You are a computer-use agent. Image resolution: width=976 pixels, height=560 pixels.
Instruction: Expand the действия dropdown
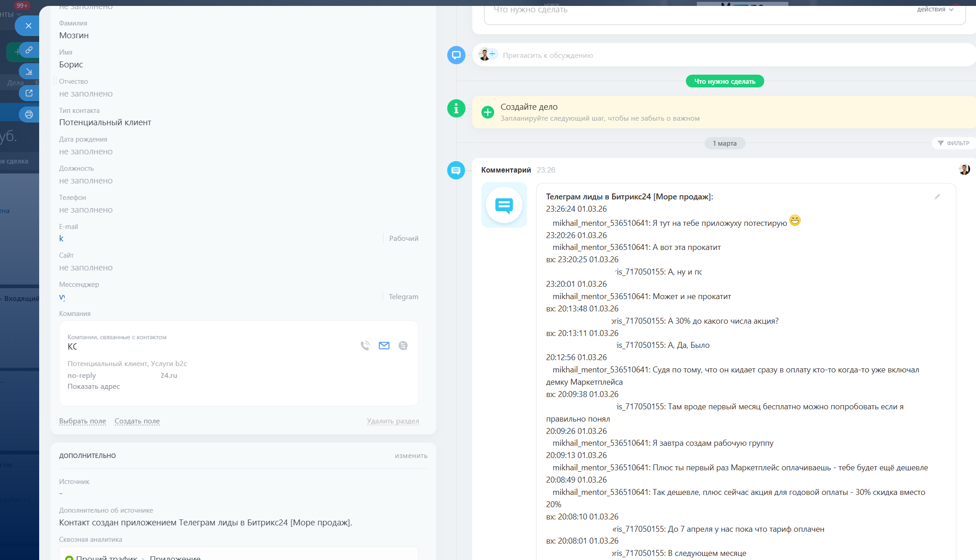935,10
